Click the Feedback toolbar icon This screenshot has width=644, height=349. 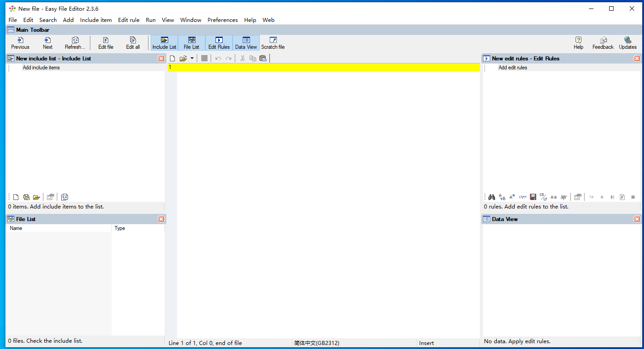pyautogui.click(x=603, y=43)
